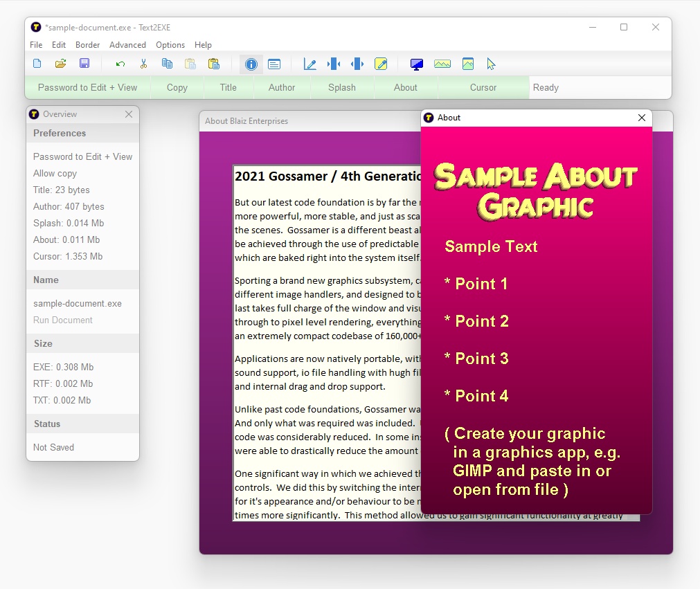700x589 pixels.
Task: Open a file using the Open folder icon
Action: 60,63
